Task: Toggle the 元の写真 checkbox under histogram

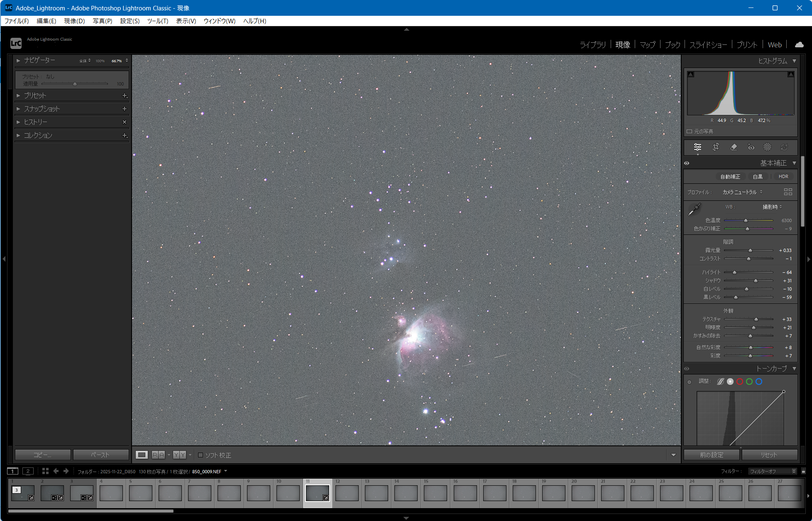Action: tap(690, 132)
